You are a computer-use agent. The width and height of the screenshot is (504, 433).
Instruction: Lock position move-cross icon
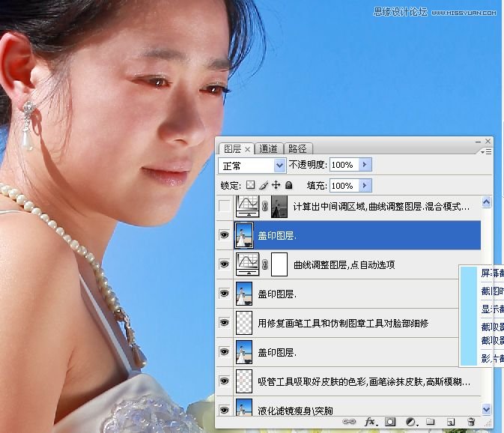(x=276, y=185)
